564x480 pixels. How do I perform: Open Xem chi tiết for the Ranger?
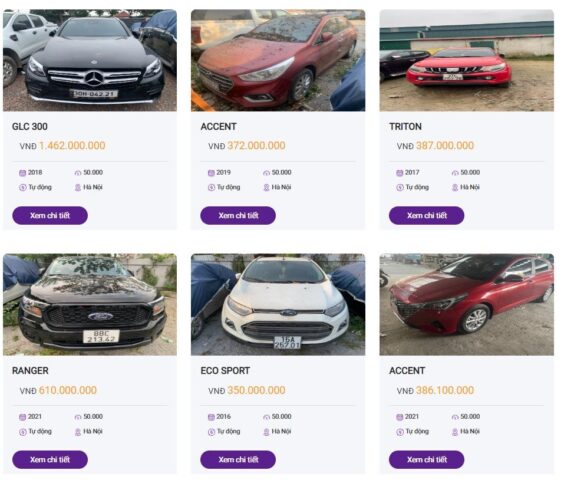[50, 459]
